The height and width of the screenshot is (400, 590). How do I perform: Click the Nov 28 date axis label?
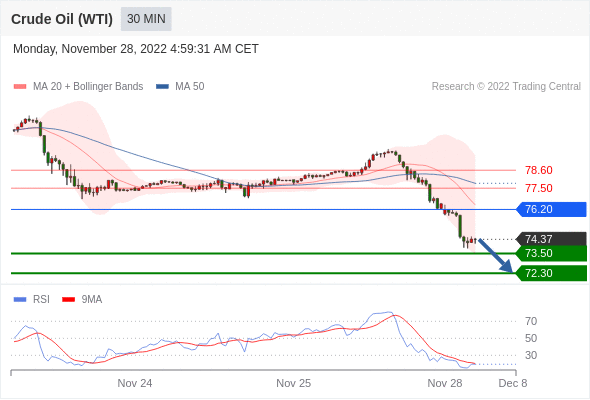(445, 383)
